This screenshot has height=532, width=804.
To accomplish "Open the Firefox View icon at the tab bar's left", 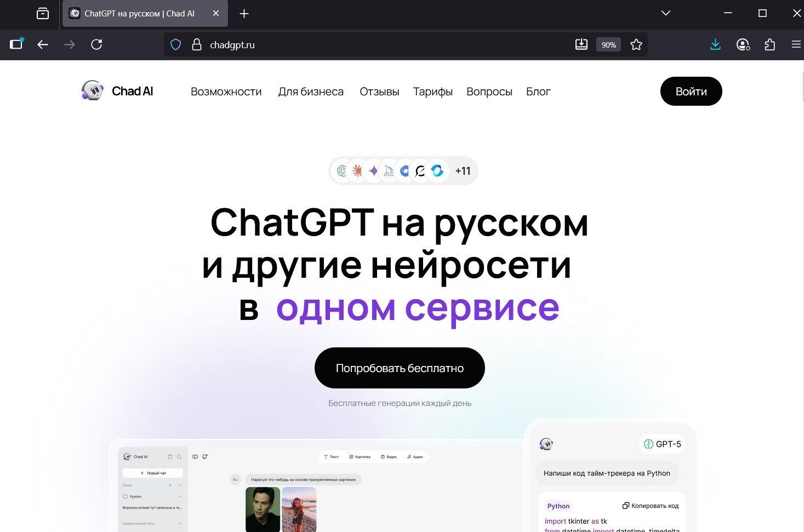I will [x=43, y=14].
